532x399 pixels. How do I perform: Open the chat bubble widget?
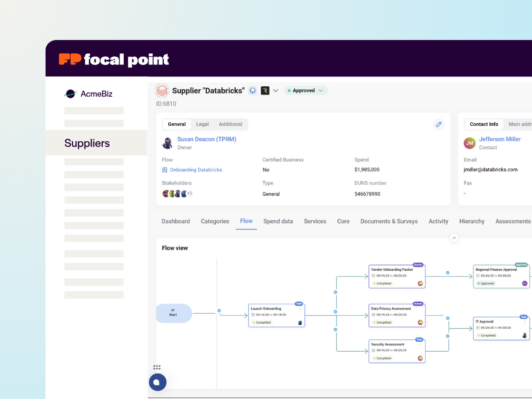(157, 382)
